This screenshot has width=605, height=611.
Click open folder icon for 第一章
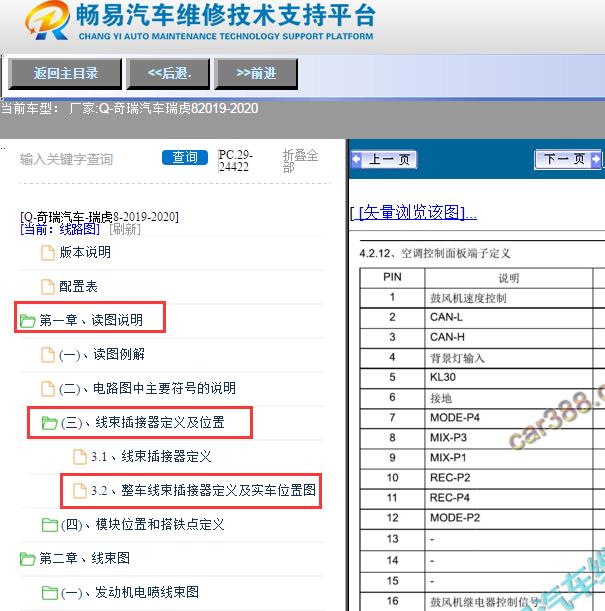27,321
